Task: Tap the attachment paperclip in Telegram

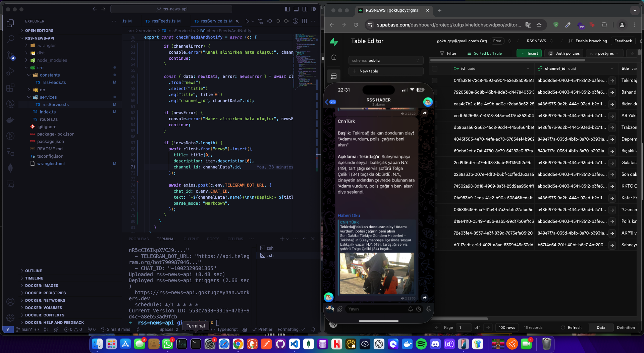Action: click(x=340, y=309)
